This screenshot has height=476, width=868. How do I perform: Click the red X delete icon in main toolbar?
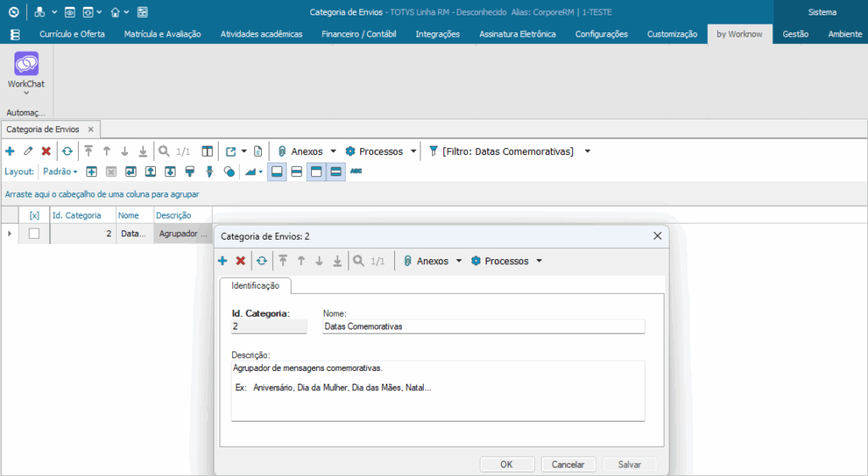(46, 152)
